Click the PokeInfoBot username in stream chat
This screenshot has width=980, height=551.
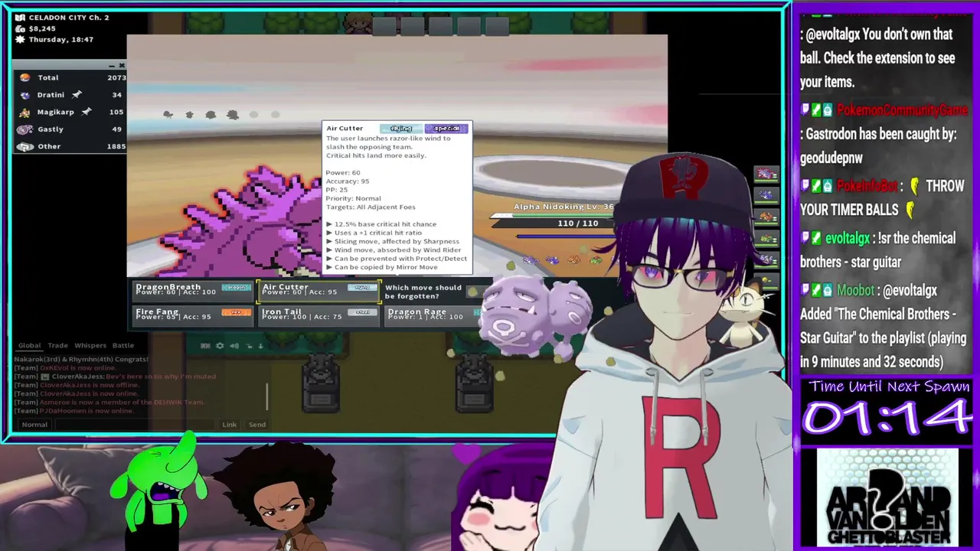(868, 186)
